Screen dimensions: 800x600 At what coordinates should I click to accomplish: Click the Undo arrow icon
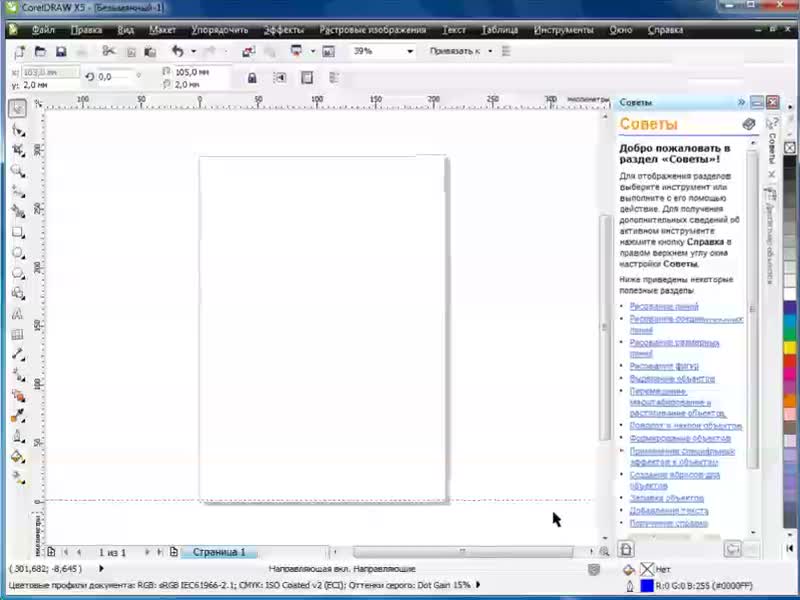tap(178, 51)
